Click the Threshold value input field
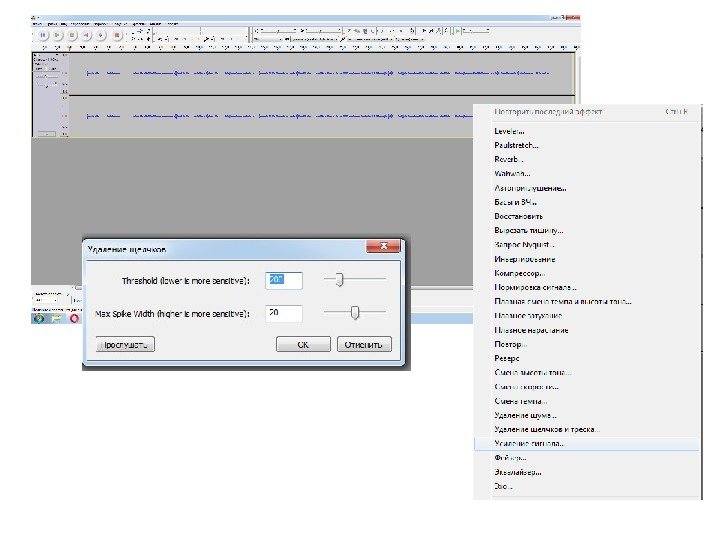 (284, 281)
